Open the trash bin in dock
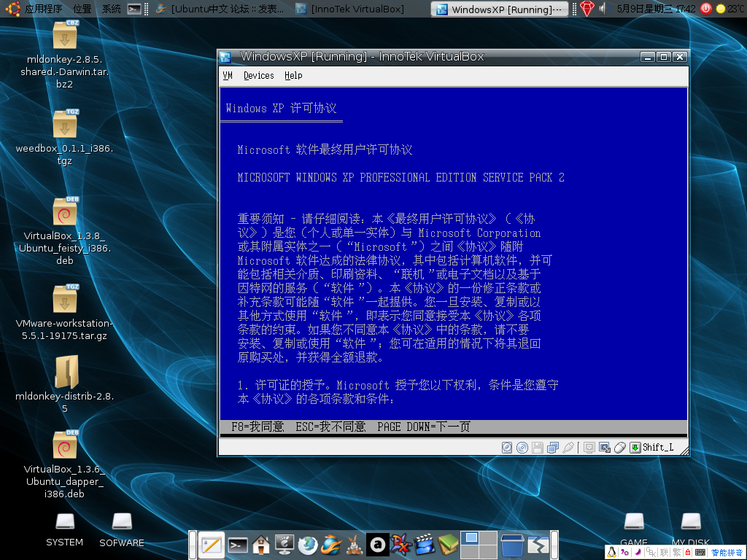The height and width of the screenshot is (560, 747). (x=513, y=545)
